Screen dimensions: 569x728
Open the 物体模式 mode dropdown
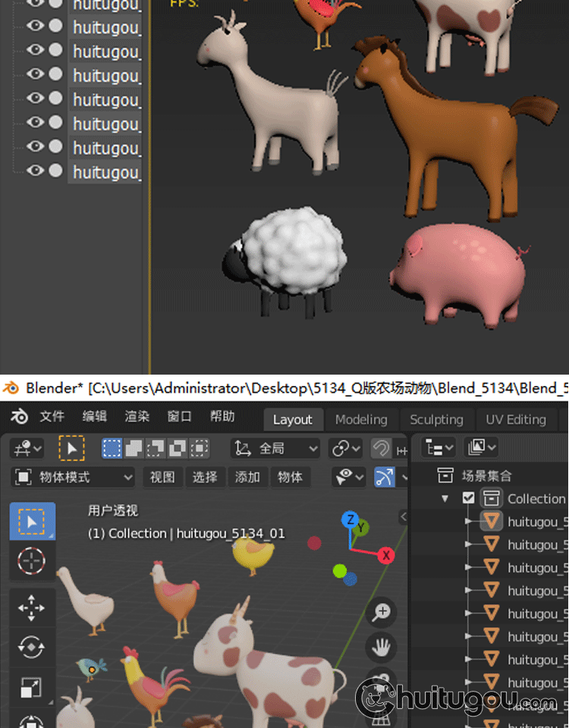click(74, 477)
